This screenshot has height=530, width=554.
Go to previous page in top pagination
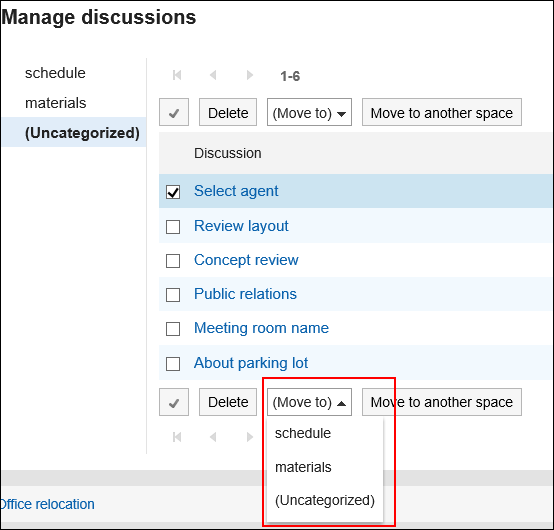point(213,75)
